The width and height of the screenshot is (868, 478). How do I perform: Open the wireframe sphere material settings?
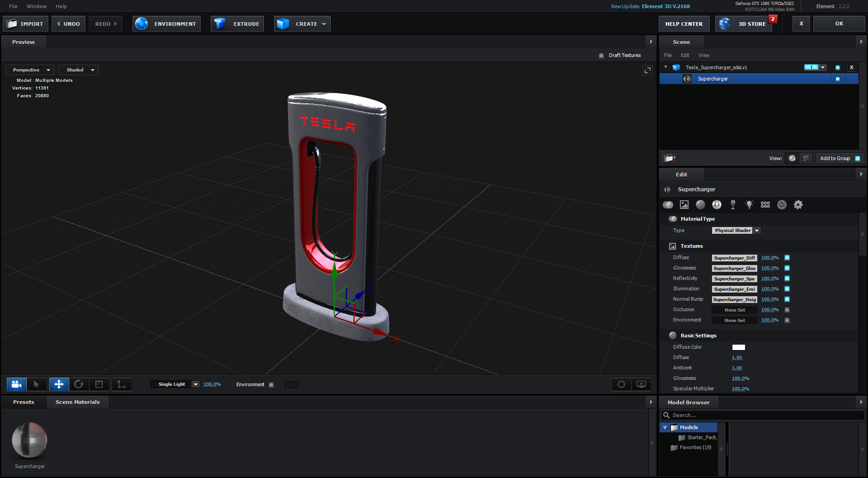(782, 205)
